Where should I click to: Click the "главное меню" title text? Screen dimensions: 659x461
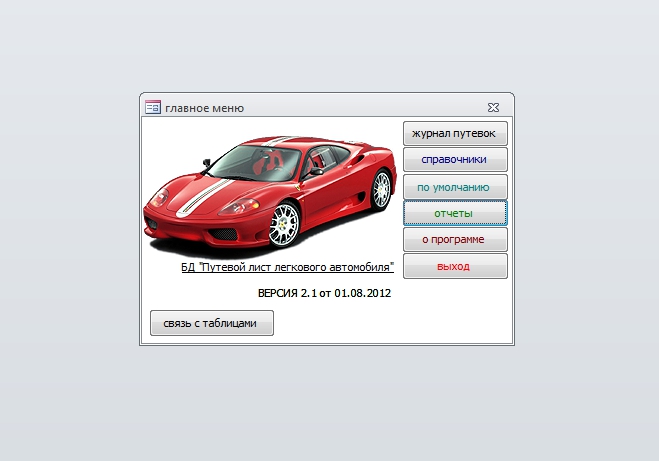[205, 108]
